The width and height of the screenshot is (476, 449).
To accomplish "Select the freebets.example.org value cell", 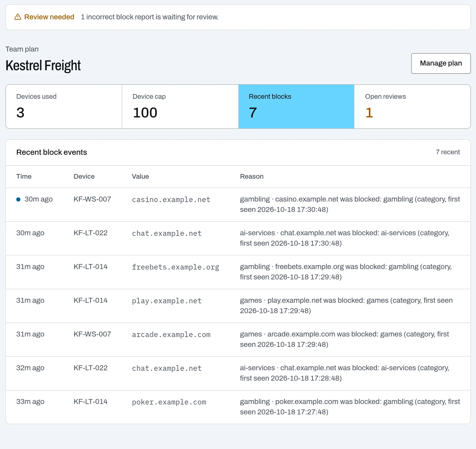I will [176, 267].
